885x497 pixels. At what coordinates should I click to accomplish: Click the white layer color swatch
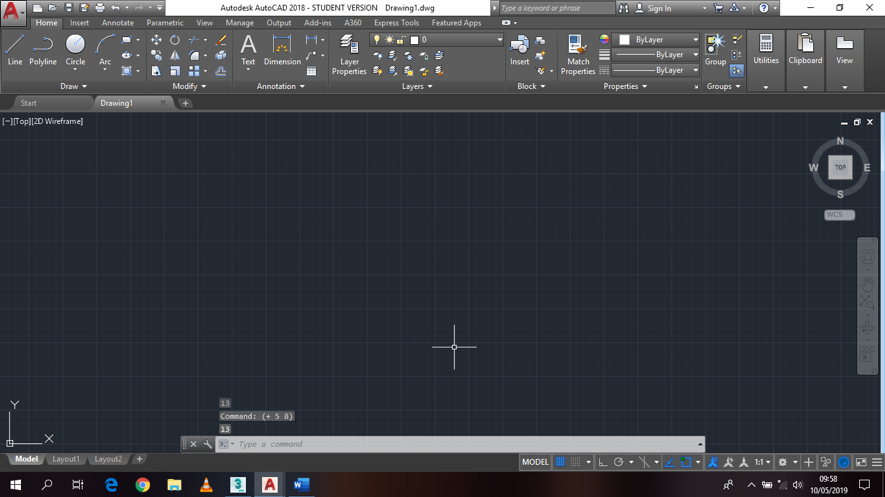coord(414,40)
